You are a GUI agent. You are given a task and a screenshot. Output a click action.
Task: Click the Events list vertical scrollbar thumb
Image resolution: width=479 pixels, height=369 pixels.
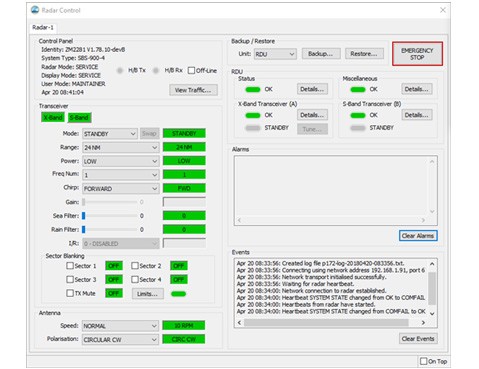432,288
